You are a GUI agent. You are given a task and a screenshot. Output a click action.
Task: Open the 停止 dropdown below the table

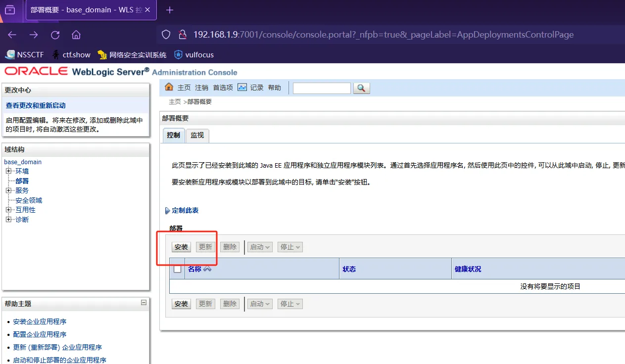tap(290, 304)
